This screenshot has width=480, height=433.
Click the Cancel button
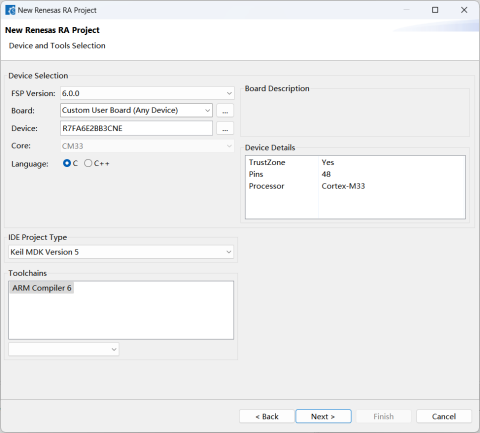(x=444, y=416)
